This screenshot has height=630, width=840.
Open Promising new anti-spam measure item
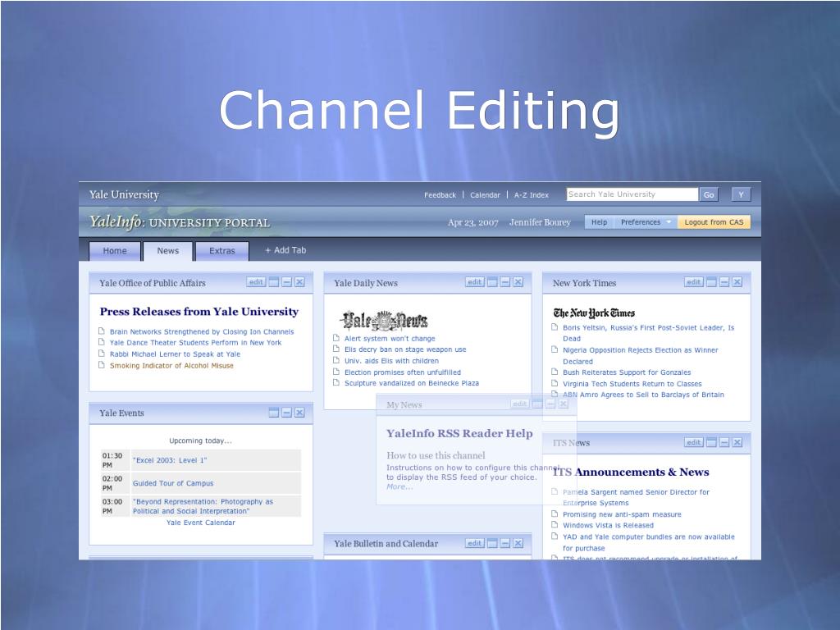[622, 514]
